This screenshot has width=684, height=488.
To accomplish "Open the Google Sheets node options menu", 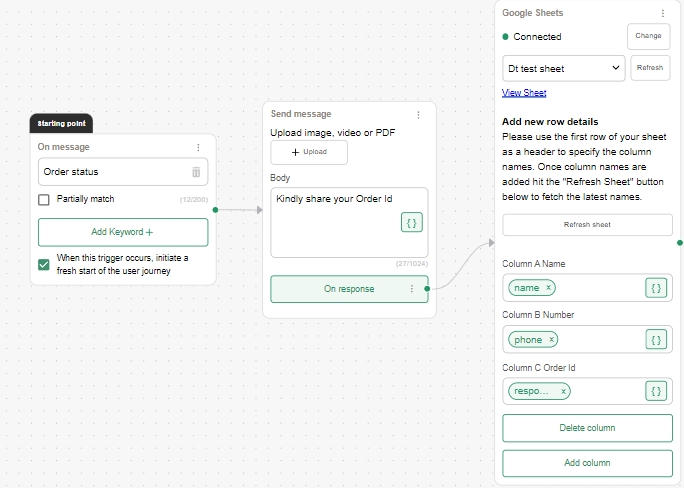I will point(662,13).
